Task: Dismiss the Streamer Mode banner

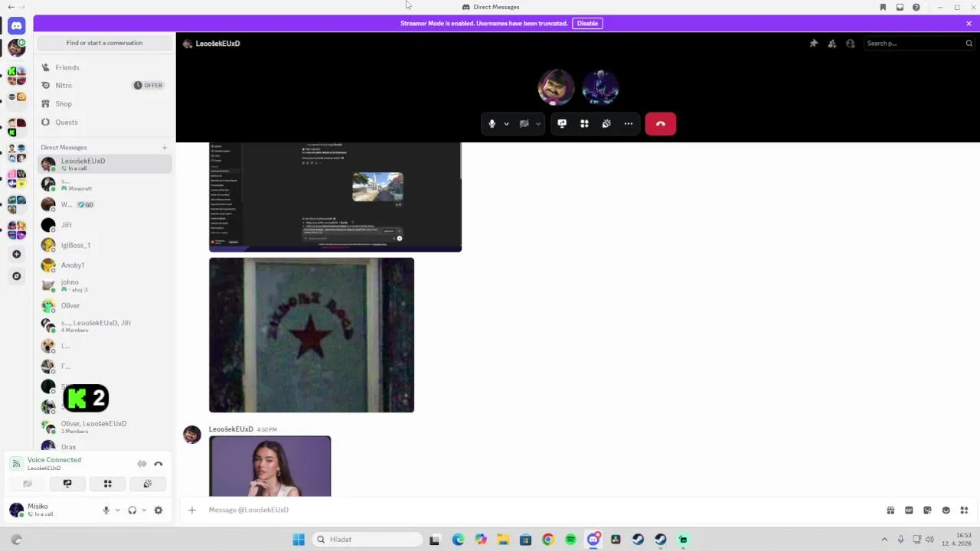Action: pyautogui.click(x=969, y=24)
